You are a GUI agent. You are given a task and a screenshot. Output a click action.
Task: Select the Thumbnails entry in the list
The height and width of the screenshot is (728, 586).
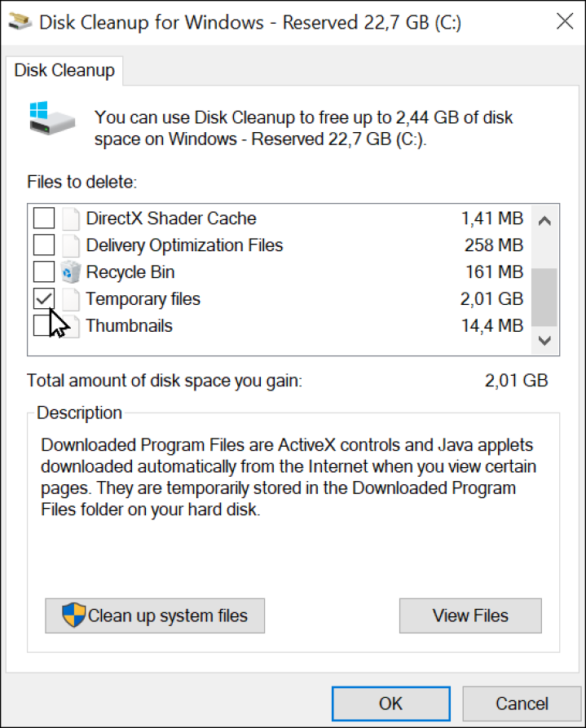pyautogui.click(x=129, y=326)
